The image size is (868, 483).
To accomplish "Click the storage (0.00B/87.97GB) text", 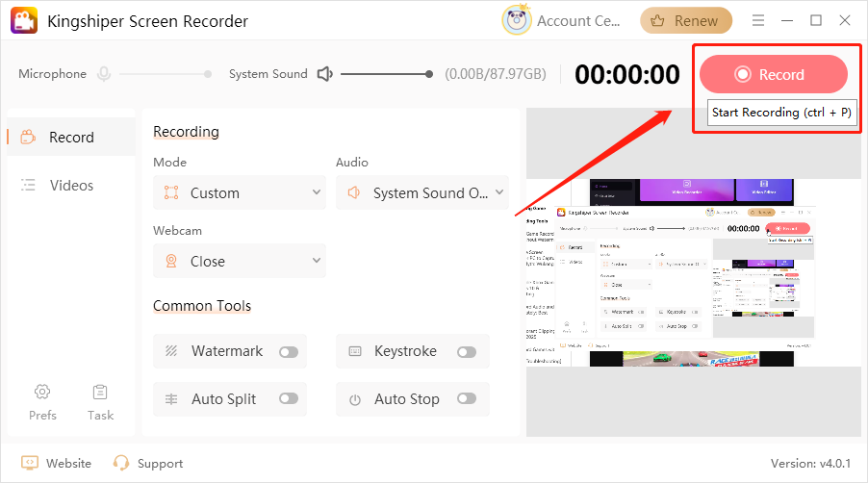I will [x=496, y=73].
